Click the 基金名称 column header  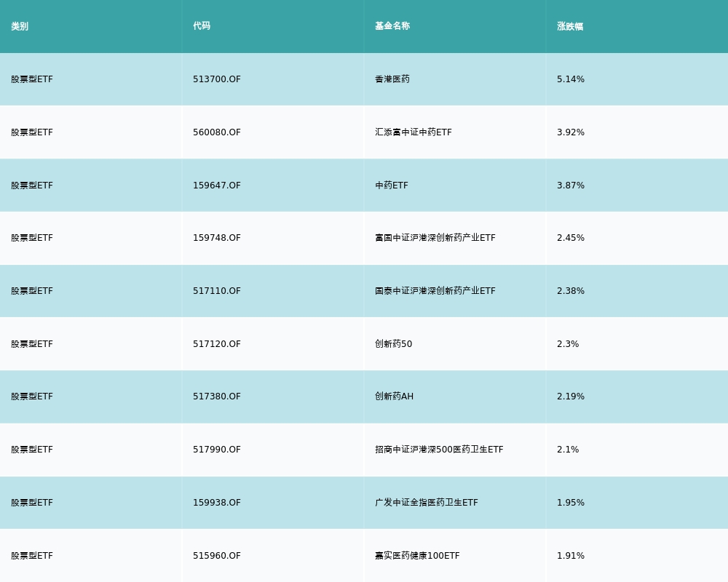pyautogui.click(x=392, y=26)
